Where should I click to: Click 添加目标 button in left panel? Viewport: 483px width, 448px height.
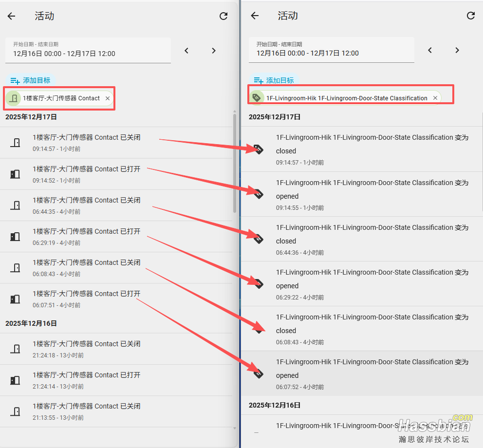[x=31, y=80]
